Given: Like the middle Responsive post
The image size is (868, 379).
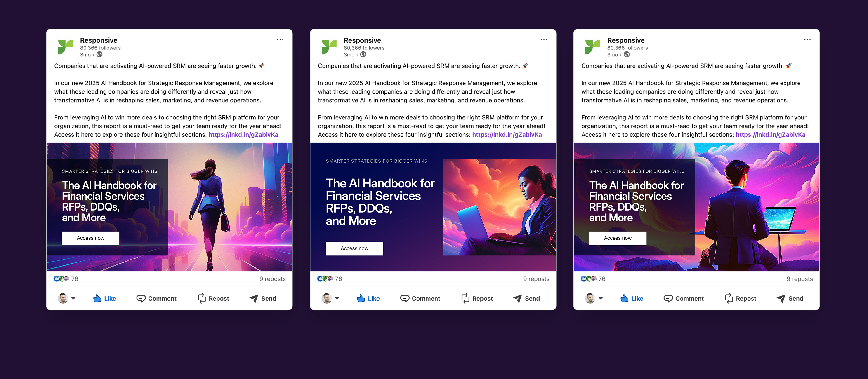Looking at the screenshot, I should click(x=368, y=298).
